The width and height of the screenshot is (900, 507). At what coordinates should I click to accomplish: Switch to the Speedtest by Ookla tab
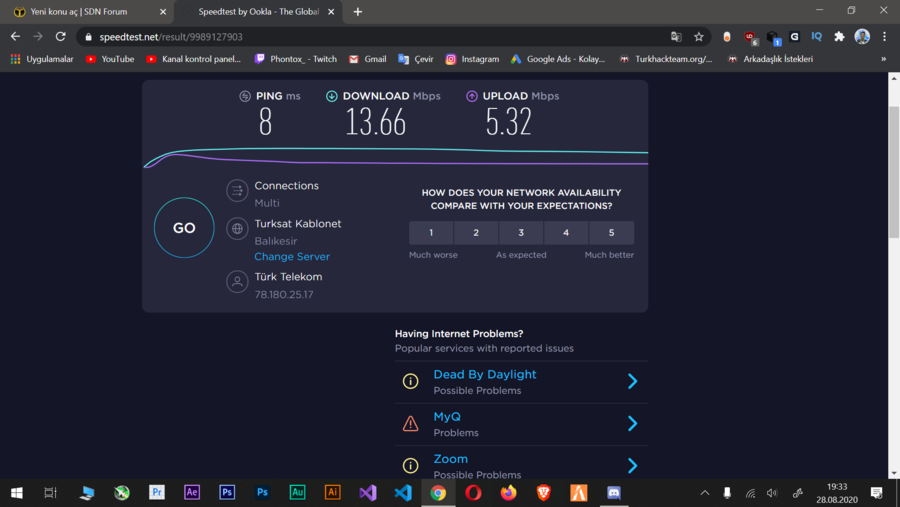258,12
